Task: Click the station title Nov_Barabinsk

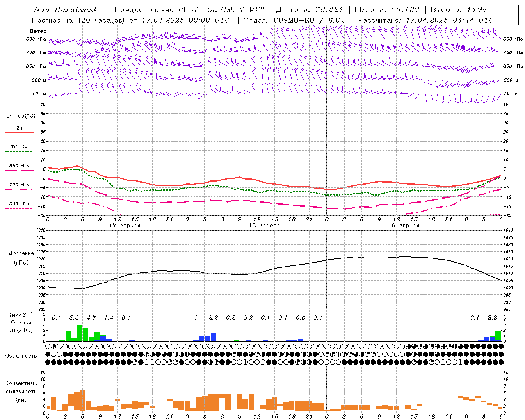Action: click(66, 10)
